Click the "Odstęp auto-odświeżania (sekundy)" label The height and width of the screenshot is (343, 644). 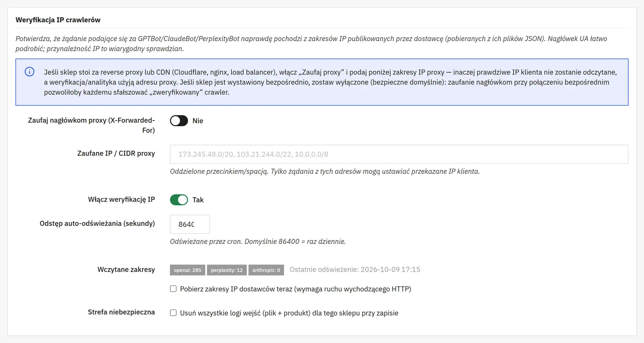point(97,223)
